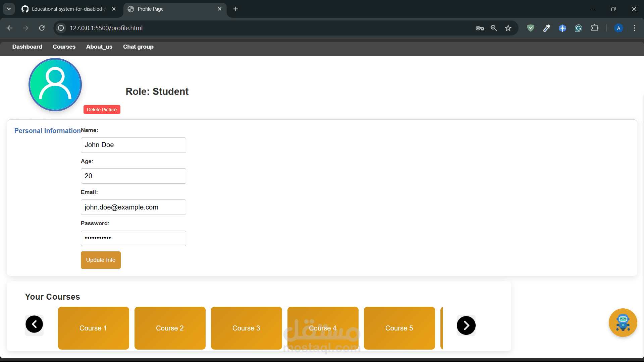Screen dimensions: 644x362
Task: Open the Courses nav menu item
Action: [x=64, y=47]
